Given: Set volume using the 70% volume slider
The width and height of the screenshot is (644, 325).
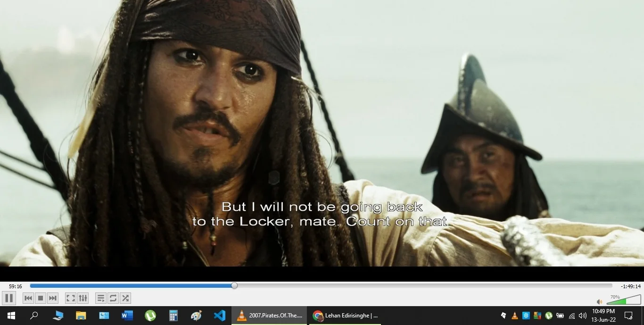Looking at the screenshot, I should (x=624, y=300).
